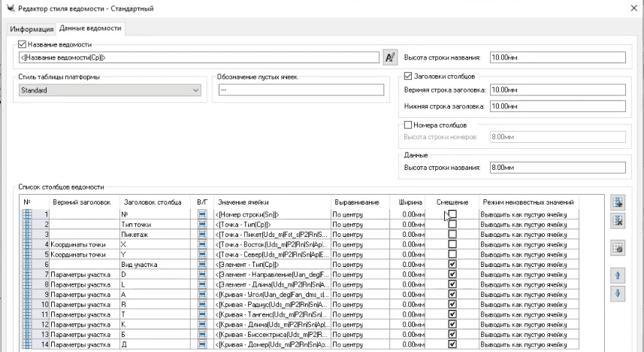Click Верхняя строка заголовка value field
This screenshot has width=644, height=352.
(556, 90)
